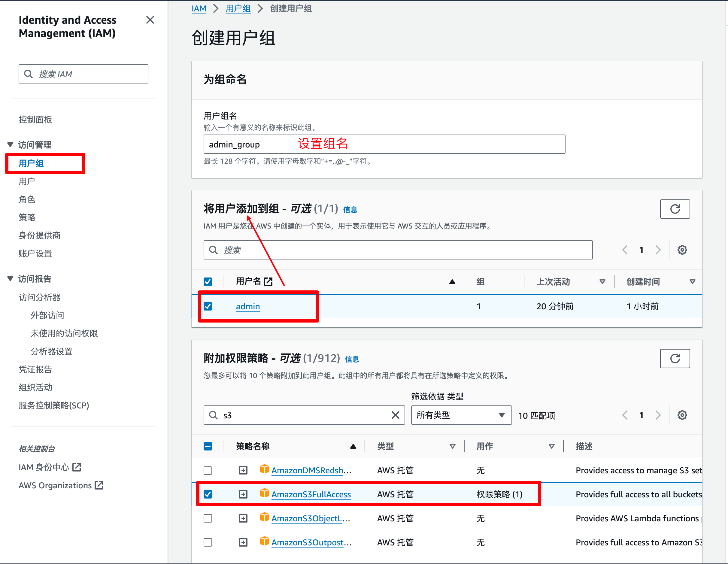Open 分析器设置 in the sidebar

51,351
